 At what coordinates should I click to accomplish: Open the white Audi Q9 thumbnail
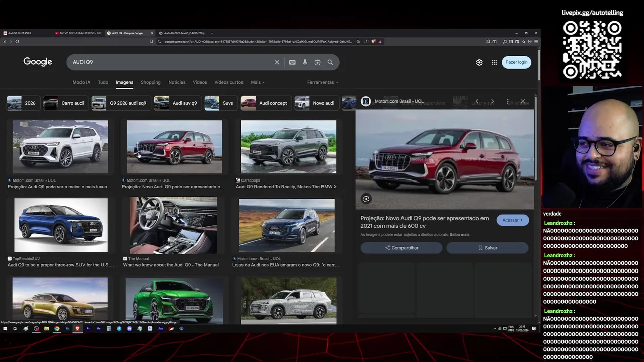click(x=60, y=147)
